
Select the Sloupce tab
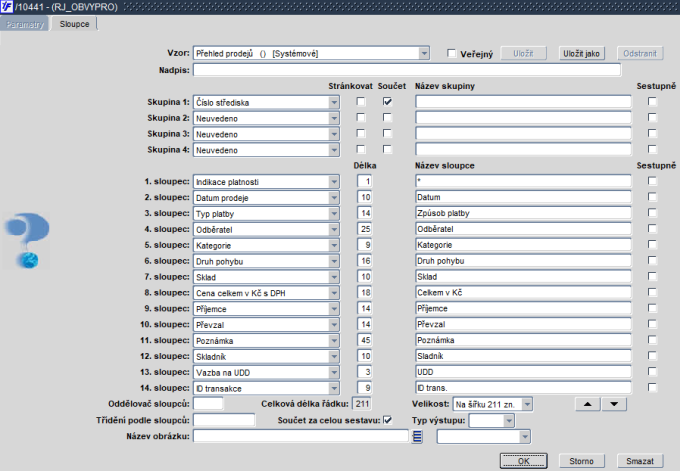[x=74, y=24]
